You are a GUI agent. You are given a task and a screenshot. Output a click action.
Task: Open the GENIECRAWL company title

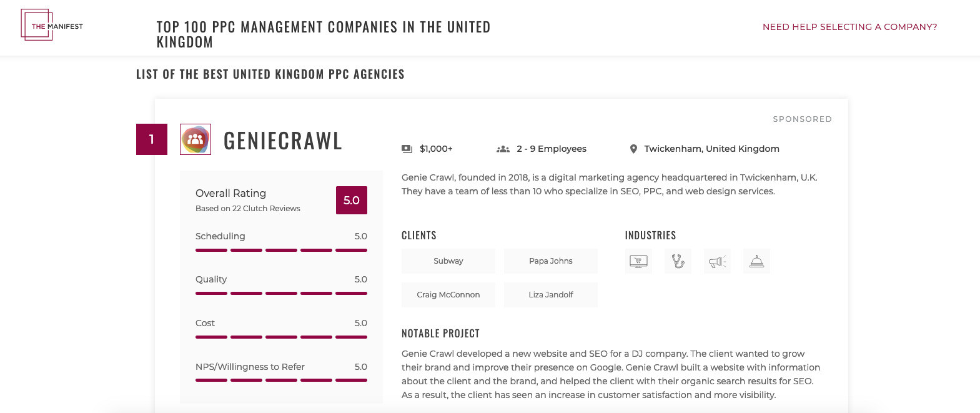[x=283, y=141]
